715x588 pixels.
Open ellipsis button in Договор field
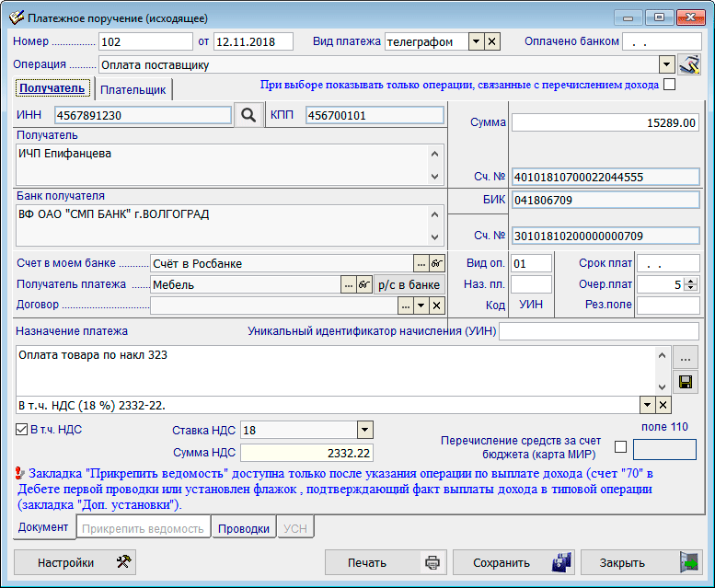click(x=406, y=306)
